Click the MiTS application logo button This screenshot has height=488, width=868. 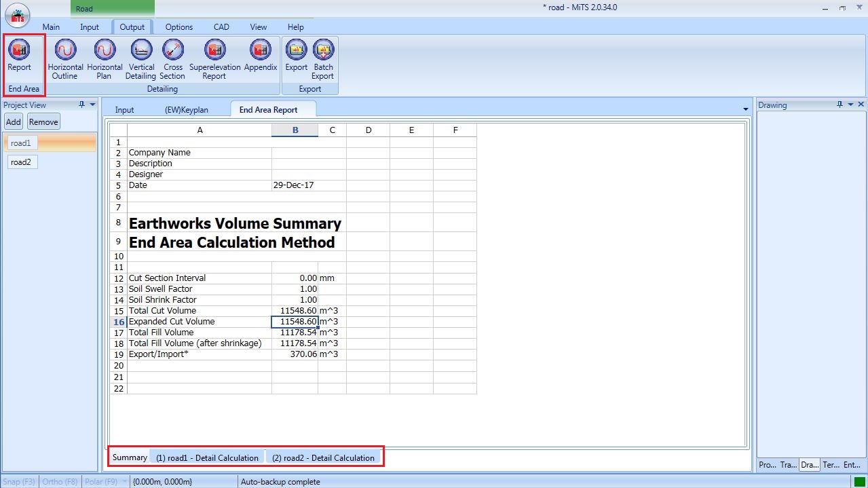18,16
